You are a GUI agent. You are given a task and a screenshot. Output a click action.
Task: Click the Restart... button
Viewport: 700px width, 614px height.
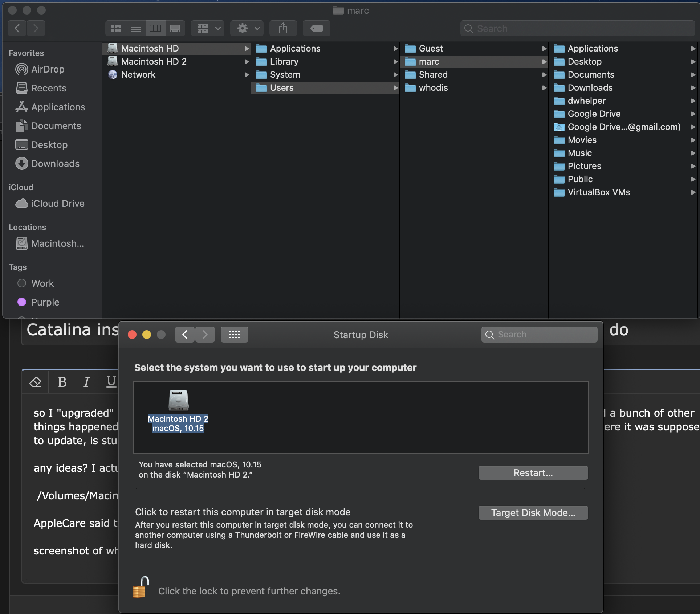pyautogui.click(x=533, y=473)
